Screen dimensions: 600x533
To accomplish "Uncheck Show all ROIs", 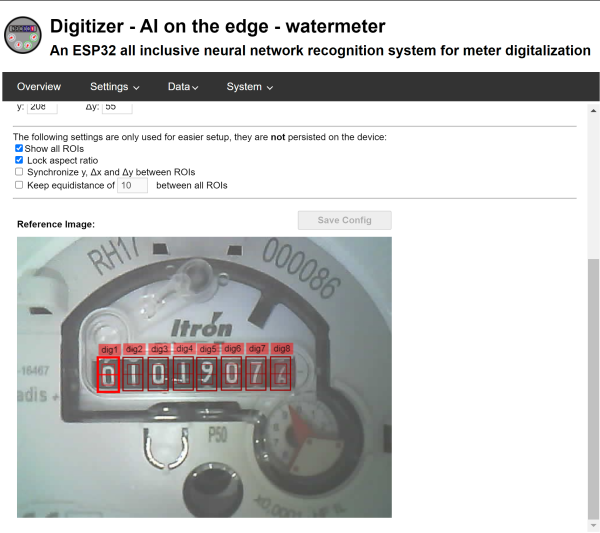I will tap(19, 148).
